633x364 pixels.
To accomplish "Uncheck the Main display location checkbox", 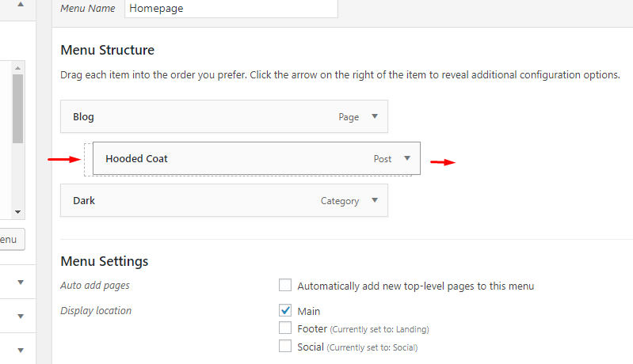I will [x=285, y=311].
